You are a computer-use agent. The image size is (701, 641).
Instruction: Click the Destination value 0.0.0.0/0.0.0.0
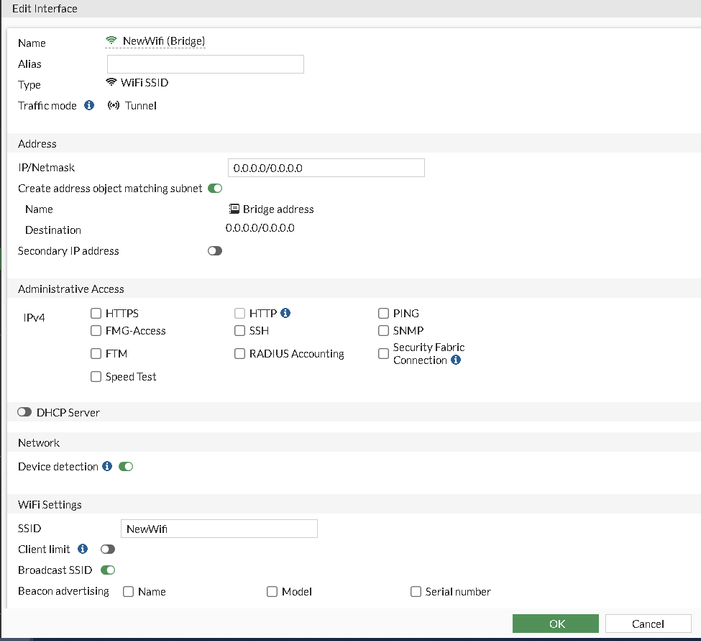(260, 228)
